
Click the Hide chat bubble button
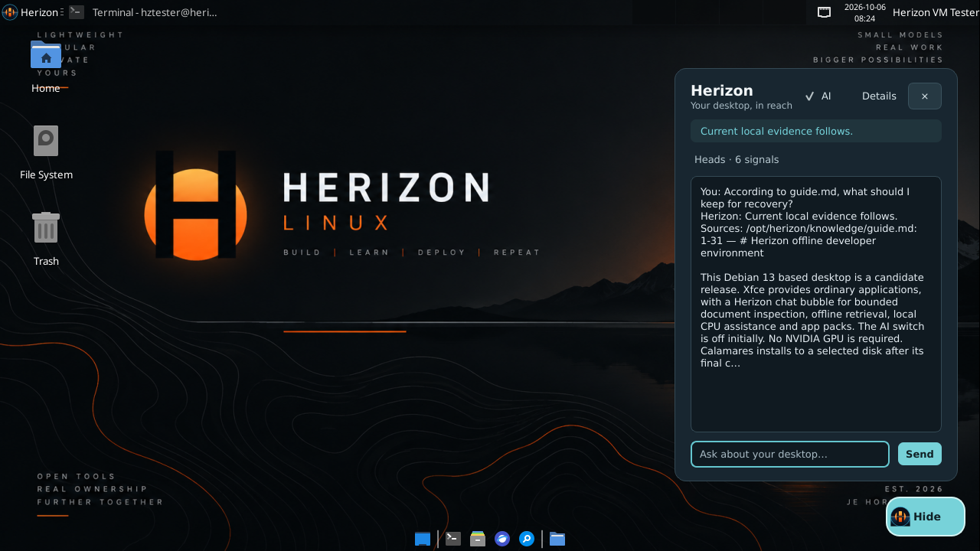[x=926, y=517]
